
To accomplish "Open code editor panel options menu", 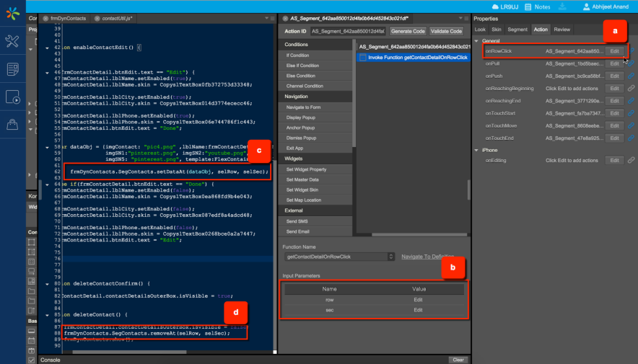I will (273, 18).
